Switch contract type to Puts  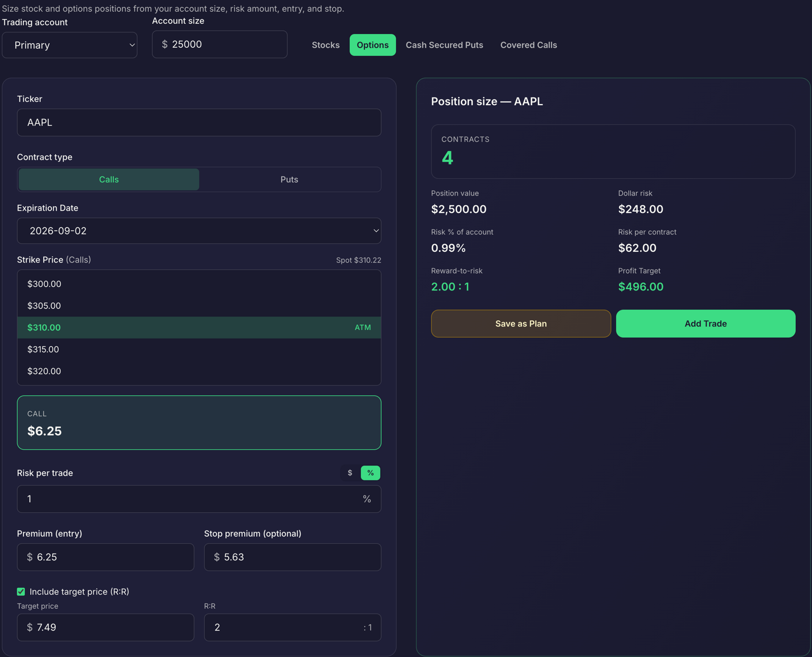tap(289, 180)
